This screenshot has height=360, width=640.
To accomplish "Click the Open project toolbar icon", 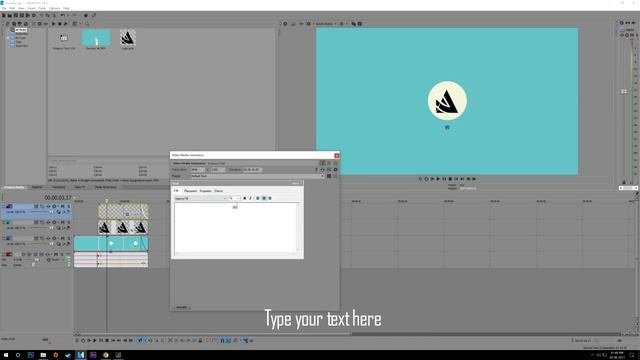I will 10,16.
